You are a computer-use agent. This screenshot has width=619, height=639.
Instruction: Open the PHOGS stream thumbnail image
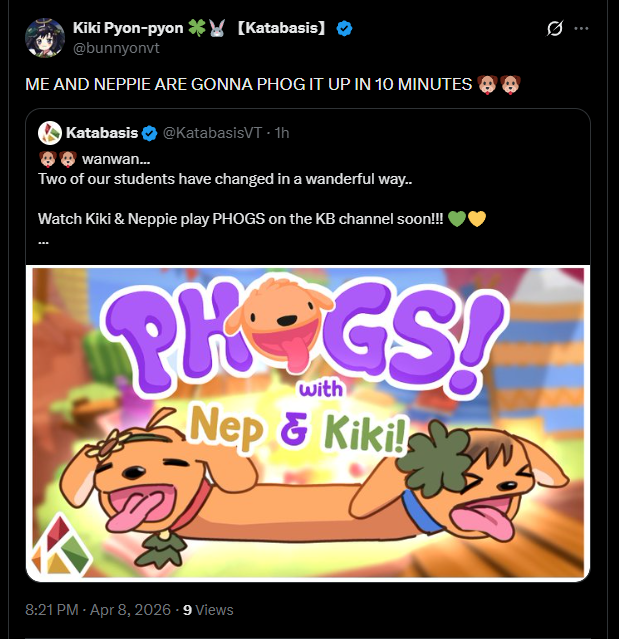tap(308, 423)
